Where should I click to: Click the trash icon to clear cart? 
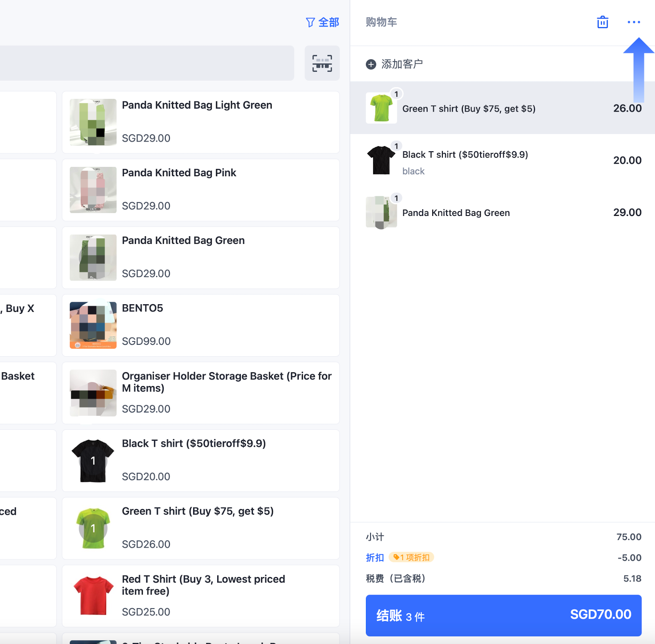pyautogui.click(x=603, y=22)
